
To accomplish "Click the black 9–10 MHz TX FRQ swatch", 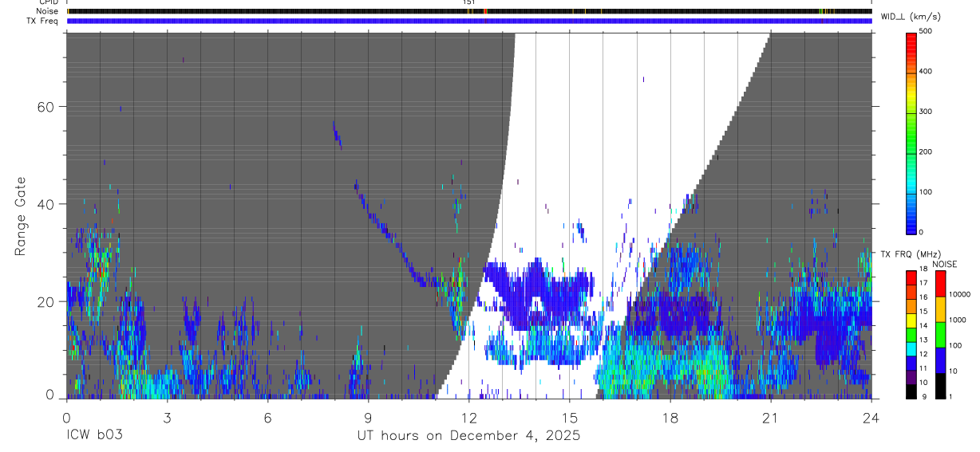I will coord(911,390).
